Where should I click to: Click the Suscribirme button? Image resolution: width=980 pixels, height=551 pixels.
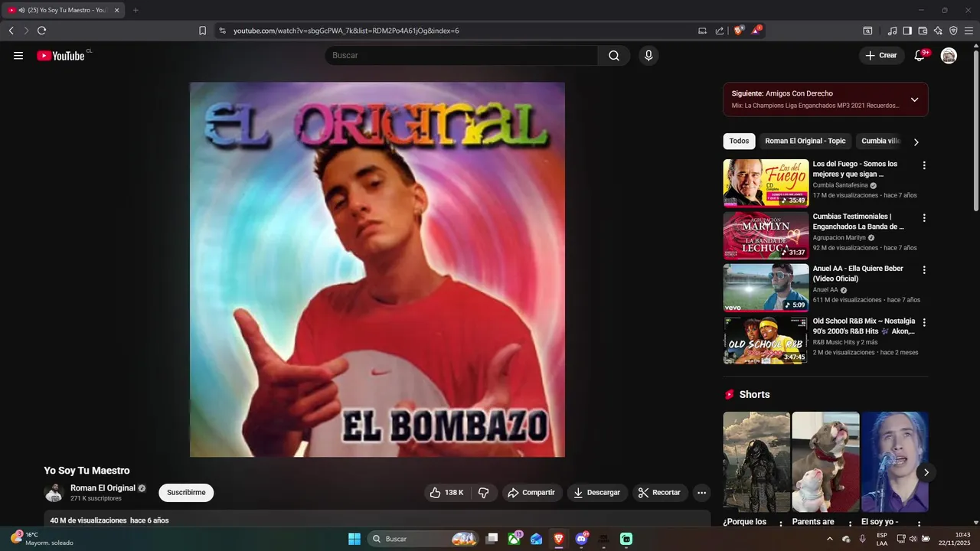(186, 493)
